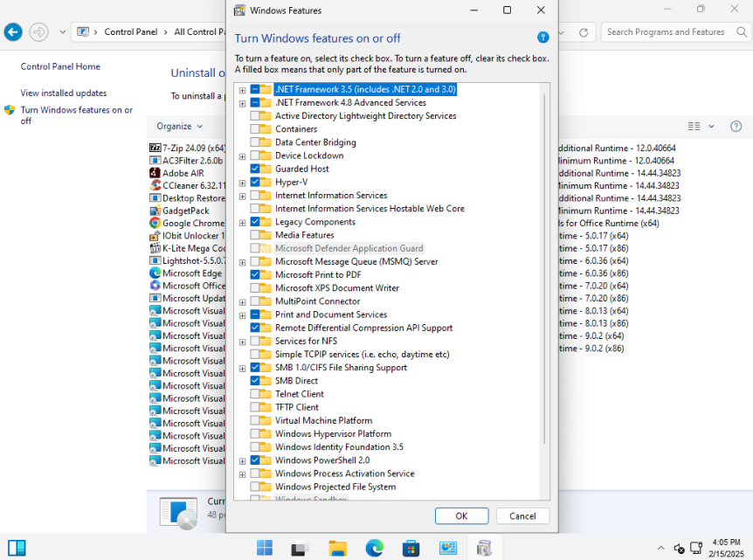Screen dimensions: 753x560
Task: Expand Internet Information Services node
Action: coord(243,196)
